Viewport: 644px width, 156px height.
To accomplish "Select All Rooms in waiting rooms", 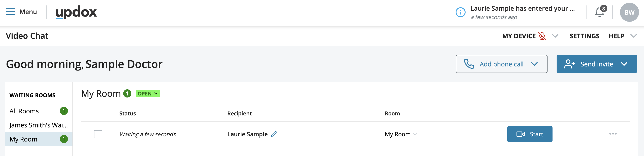I will point(24,111).
